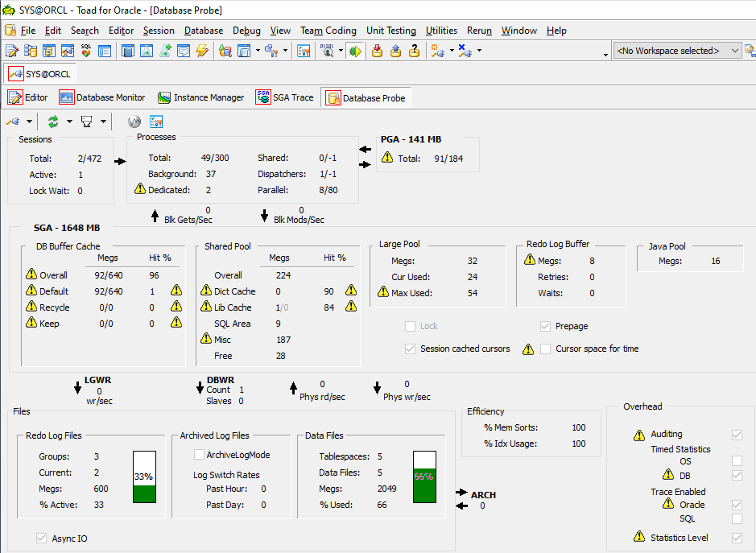Click the Data Files 66% usage bar
Image resolution: width=756 pixels, height=553 pixels.
[424, 477]
